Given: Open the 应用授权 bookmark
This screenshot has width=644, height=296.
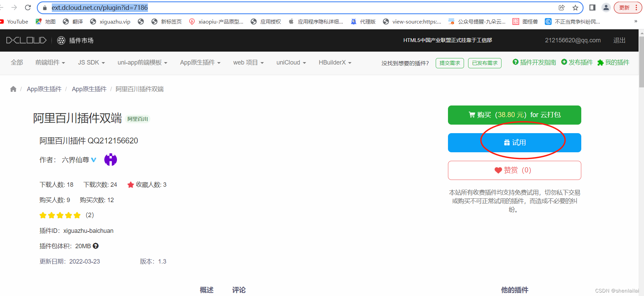Looking at the screenshot, I should pos(266,22).
